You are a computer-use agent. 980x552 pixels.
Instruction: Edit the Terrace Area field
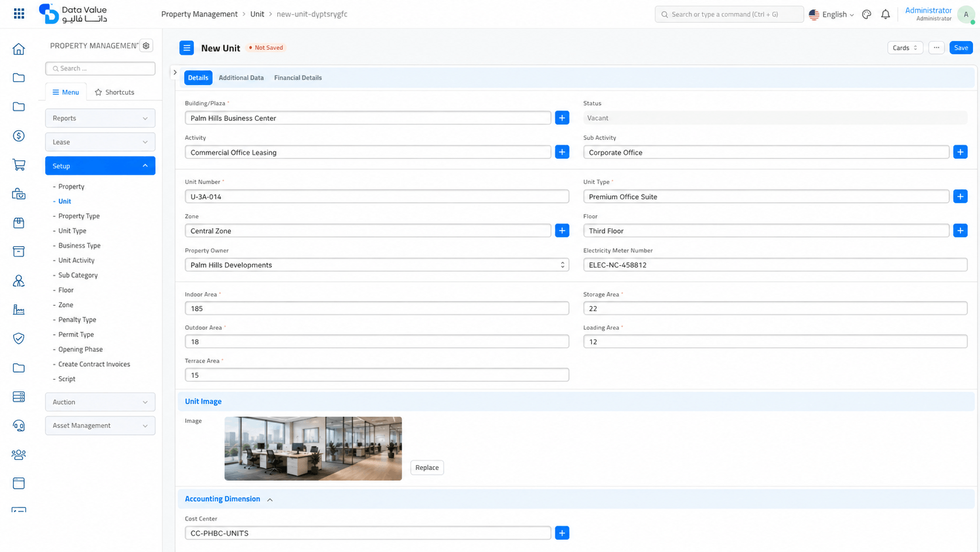pos(377,375)
